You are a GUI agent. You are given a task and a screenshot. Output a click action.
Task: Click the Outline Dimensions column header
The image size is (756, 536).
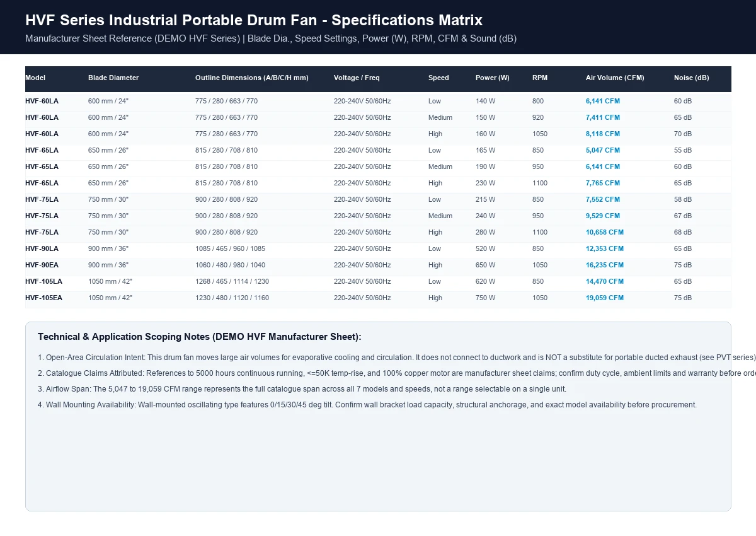tap(252, 78)
